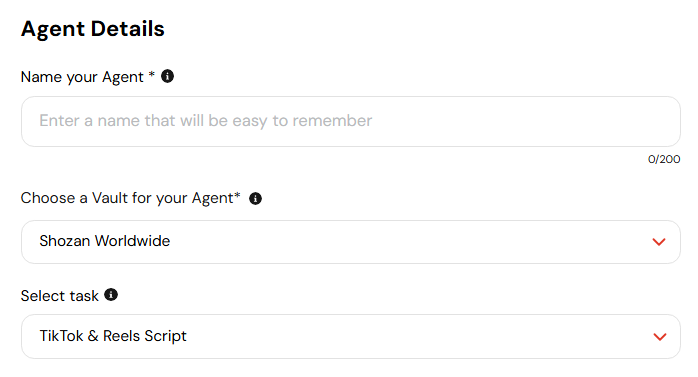Click the Agent Details heading

click(x=93, y=29)
